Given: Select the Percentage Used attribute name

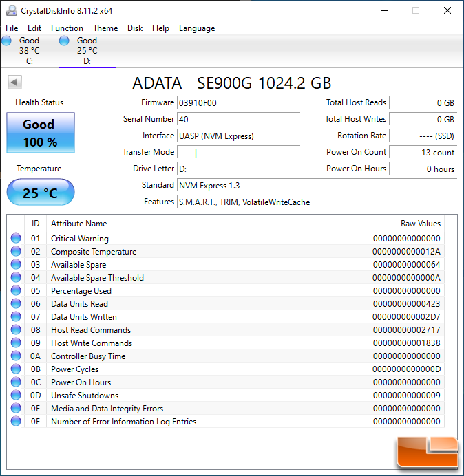Looking at the screenshot, I should point(81,291).
